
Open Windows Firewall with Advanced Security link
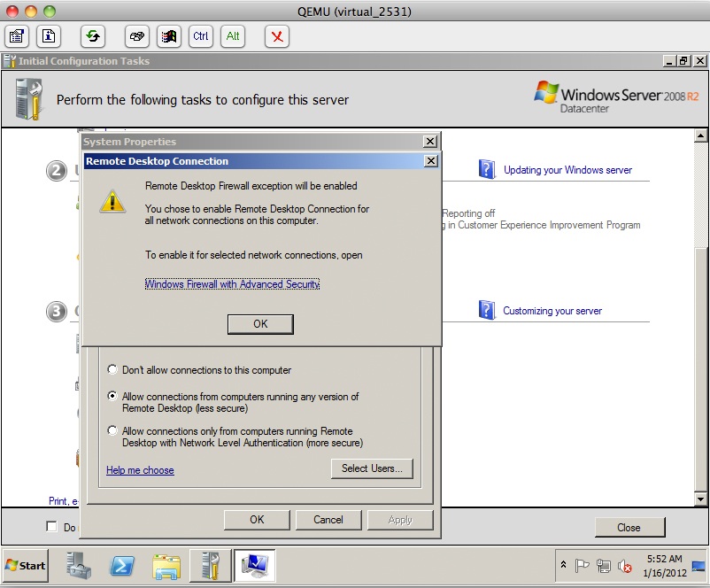point(232,284)
